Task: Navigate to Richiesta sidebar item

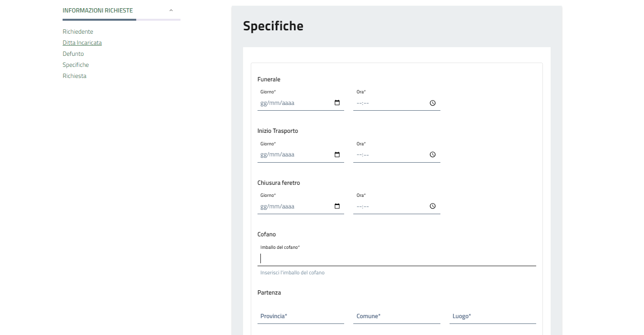Action: (75, 76)
